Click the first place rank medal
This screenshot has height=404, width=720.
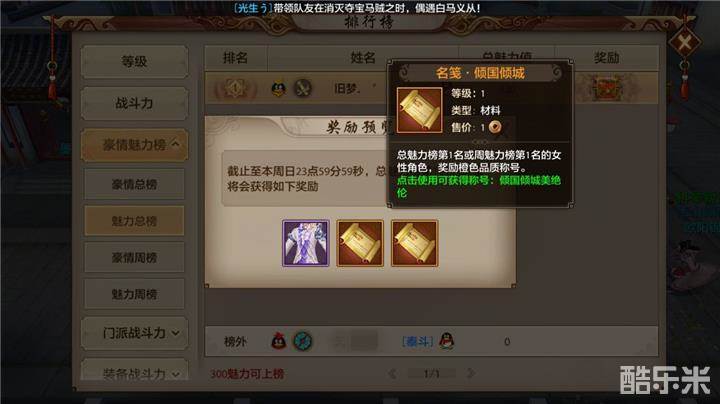pyautogui.click(x=235, y=88)
